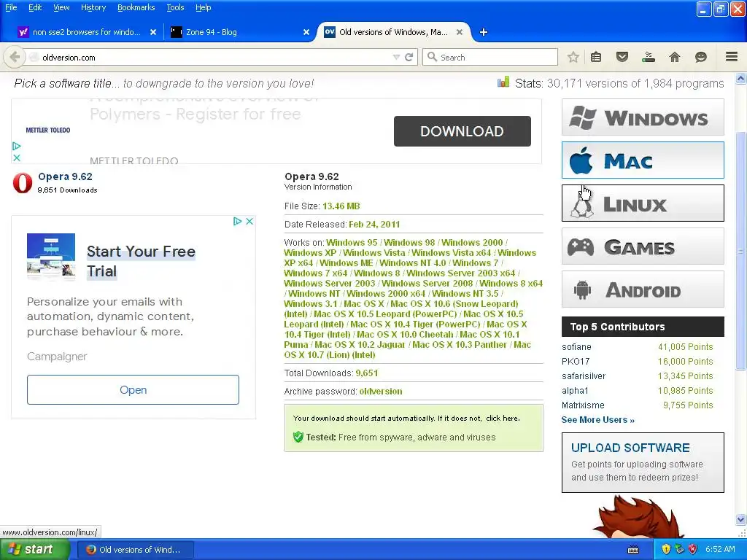Open the View menu
Viewport: 747px width, 560px height.
click(x=61, y=7)
